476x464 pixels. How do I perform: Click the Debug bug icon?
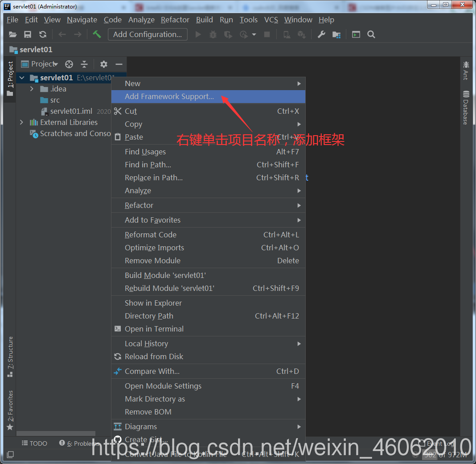(x=213, y=34)
